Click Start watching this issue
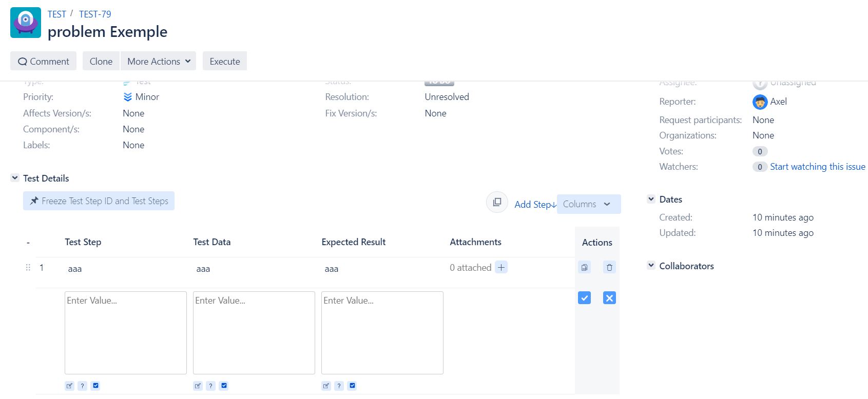Screen dimensions: 868x399 click(818, 167)
